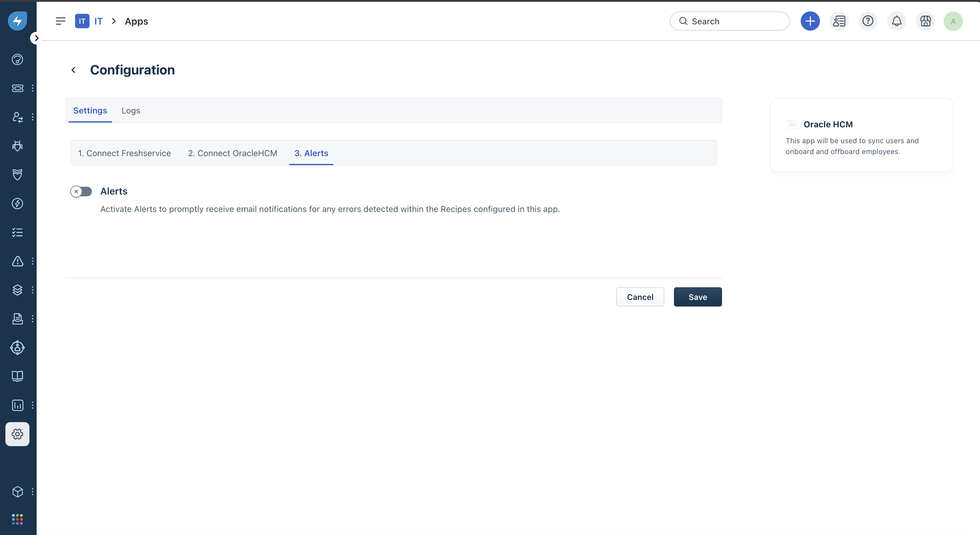Open the Assets layers icon in sidebar

(17, 290)
